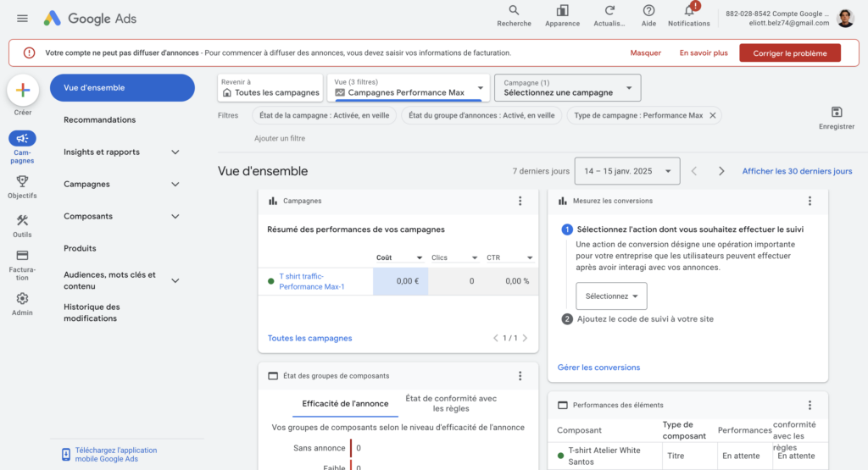This screenshot has width=868, height=470.
Task: Click Masquer in the alert banner
Action: pos(645,53)
